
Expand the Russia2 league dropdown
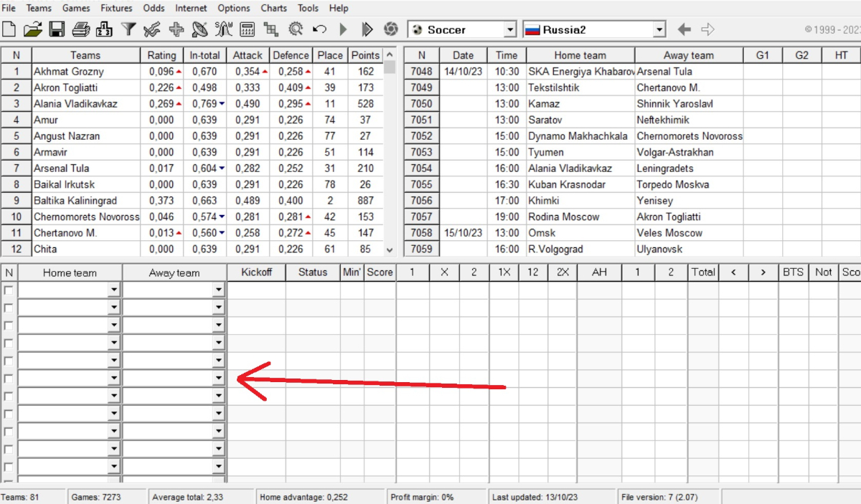pyautogui.click(x=659, y=30)
